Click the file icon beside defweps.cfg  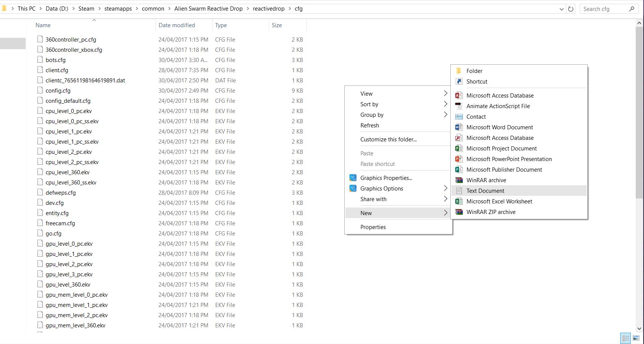[40, 192]
